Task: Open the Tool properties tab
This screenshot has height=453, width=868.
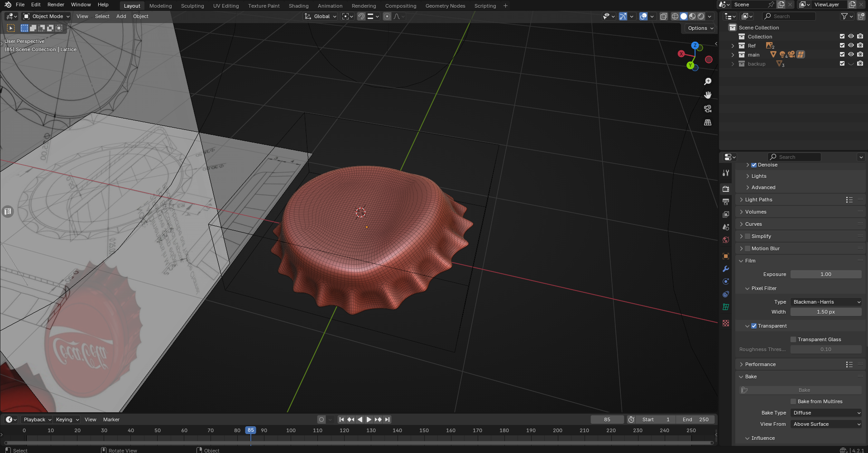Action: 726,173
